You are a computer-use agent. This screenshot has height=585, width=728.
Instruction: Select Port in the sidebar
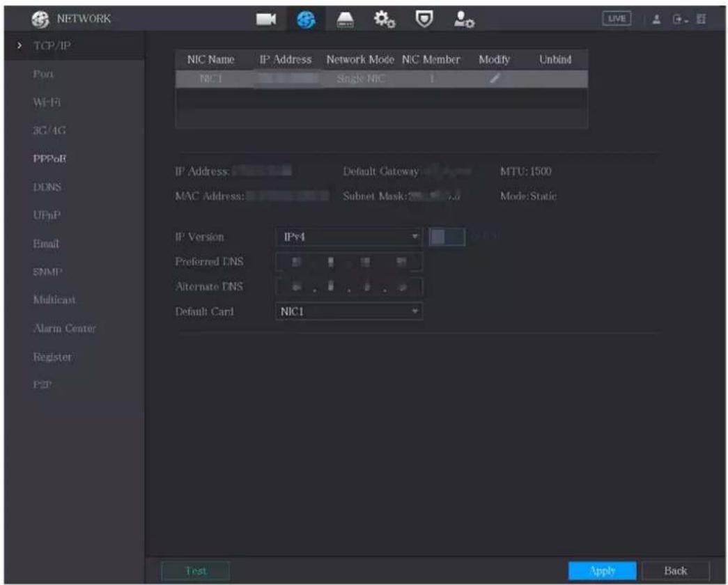click(x=43, y=74)
